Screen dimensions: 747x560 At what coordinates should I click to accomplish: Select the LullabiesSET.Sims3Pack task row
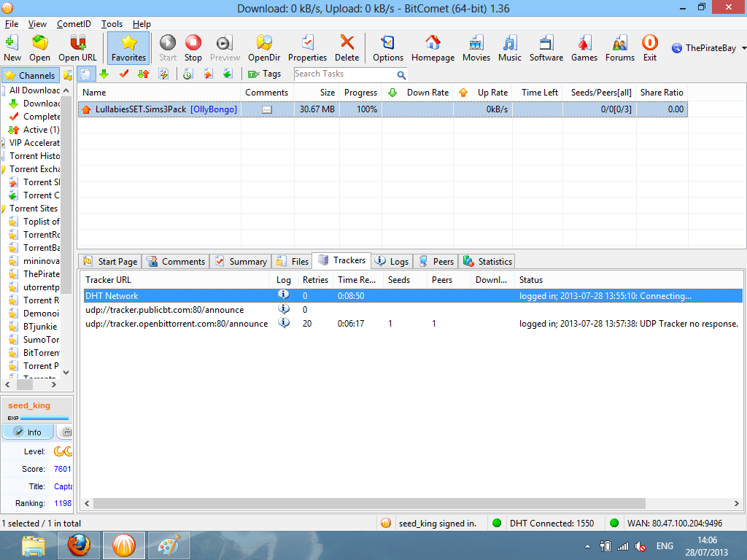point(382,109)
